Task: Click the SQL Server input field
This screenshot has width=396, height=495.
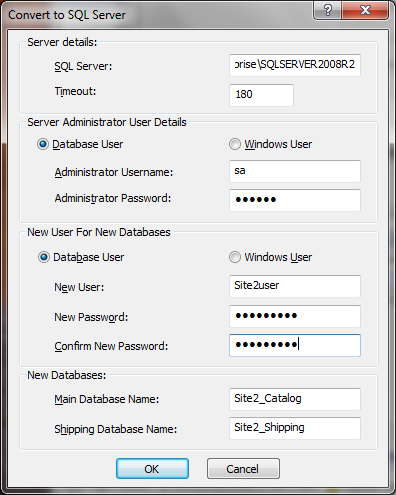Action: [x=295, y=65]
